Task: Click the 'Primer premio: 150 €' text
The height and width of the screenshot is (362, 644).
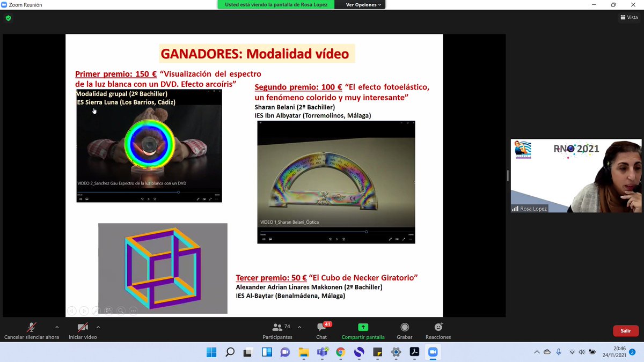Action: coord(116,74)
